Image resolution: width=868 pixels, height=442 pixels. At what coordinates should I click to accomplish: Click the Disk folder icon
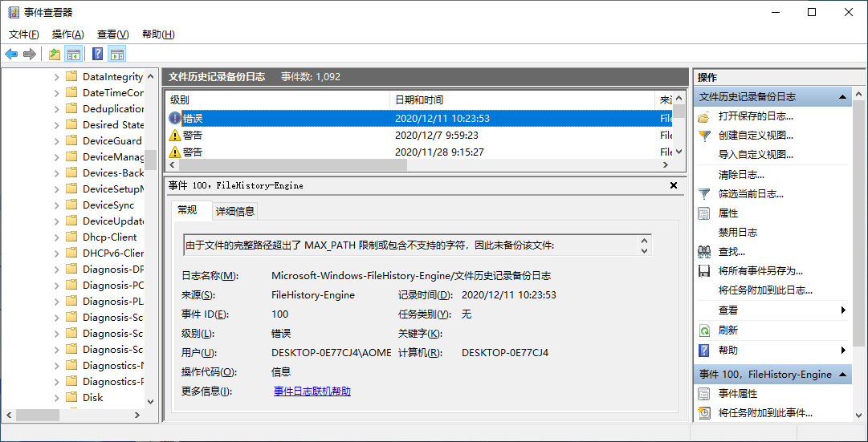71,397
